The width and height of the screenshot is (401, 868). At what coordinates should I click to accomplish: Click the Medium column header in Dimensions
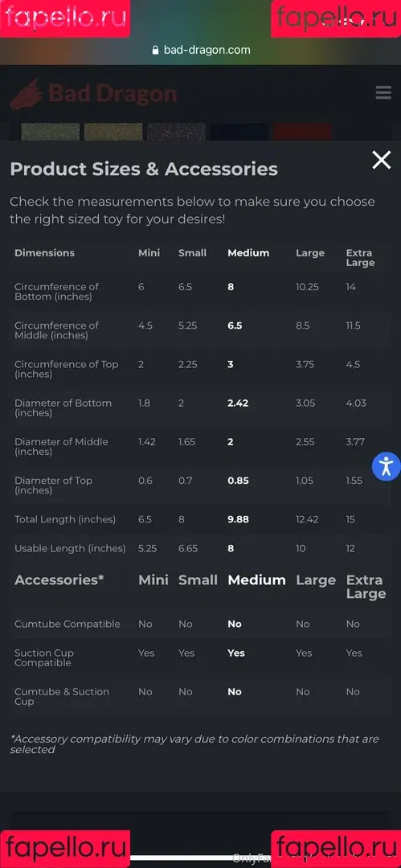click(x=248, y=253)
